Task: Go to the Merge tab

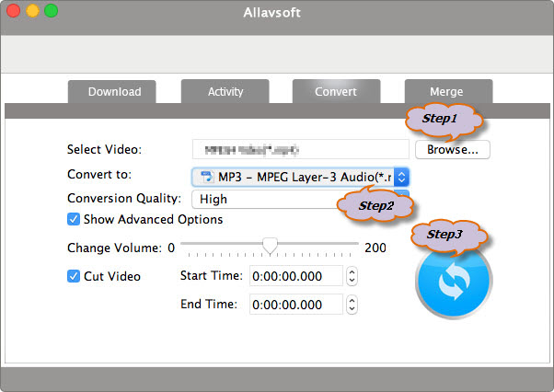Action: click(x=448, y=91)
